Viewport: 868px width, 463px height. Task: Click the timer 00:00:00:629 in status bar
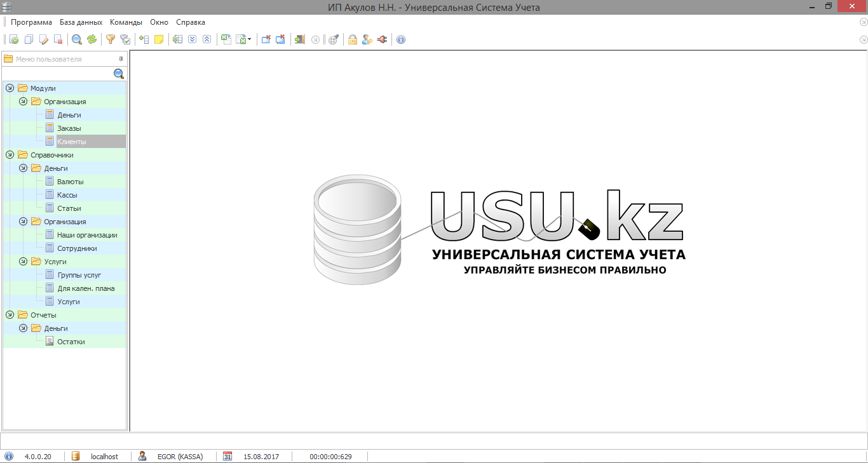click(x=330, y=457)
